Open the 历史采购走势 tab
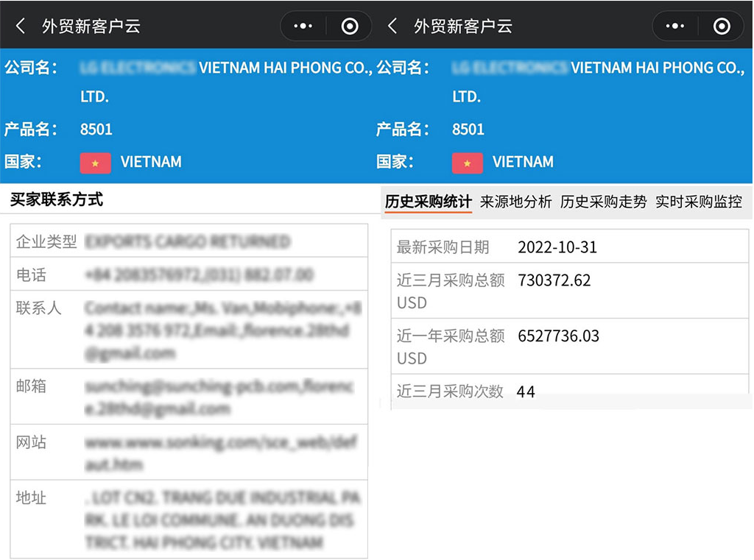The height and width of the screenshot is (560, 754). [604, 202]
